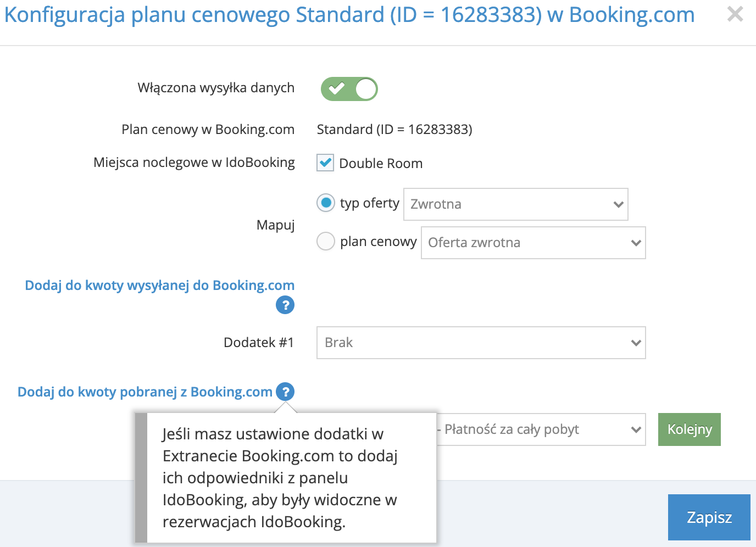Save settings with the Zapisz button
Screen dimensions: 756x547
(709, 517)
